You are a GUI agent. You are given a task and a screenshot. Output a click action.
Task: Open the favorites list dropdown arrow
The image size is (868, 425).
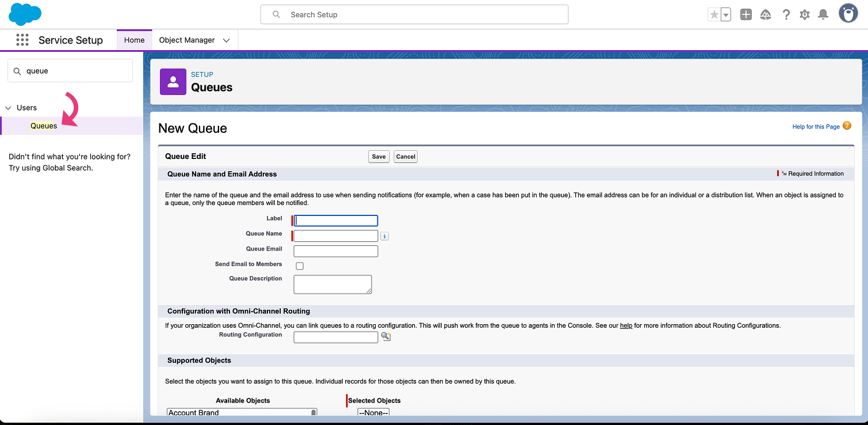tap(726, 15)
